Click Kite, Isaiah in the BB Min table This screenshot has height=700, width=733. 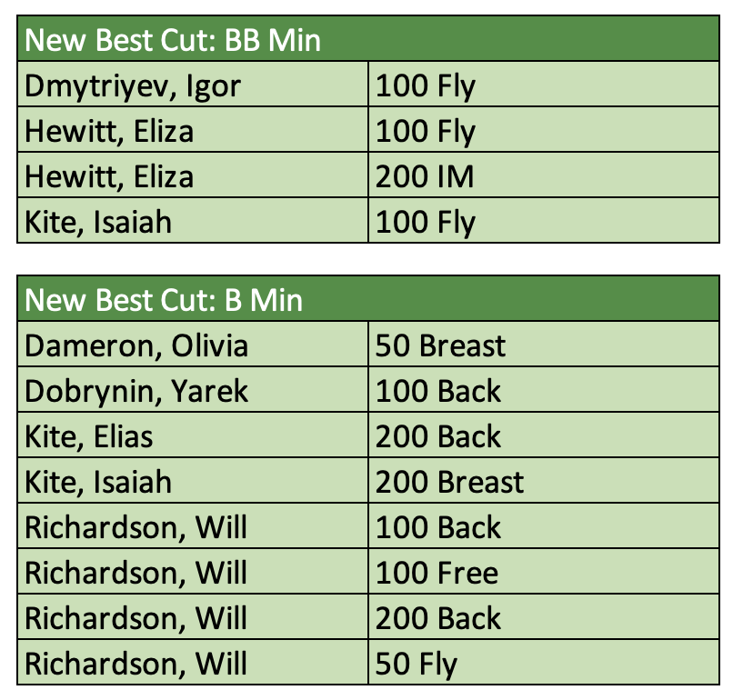click(x=98, y=221)
